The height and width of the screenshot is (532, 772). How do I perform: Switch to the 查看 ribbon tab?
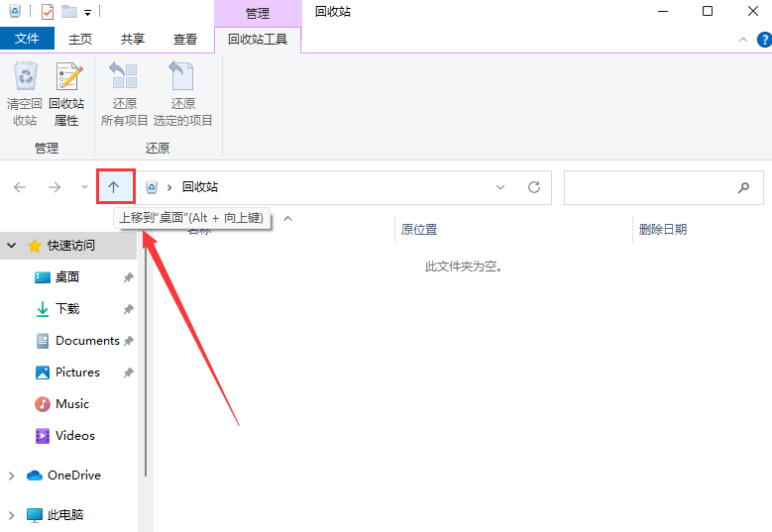(x=185, y=39)
